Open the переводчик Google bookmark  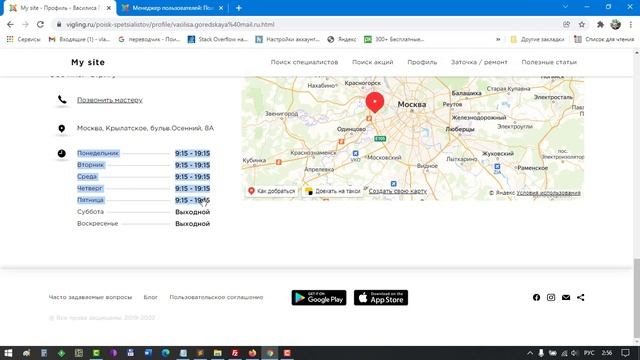pyautogui.click(x=149, y=39)
